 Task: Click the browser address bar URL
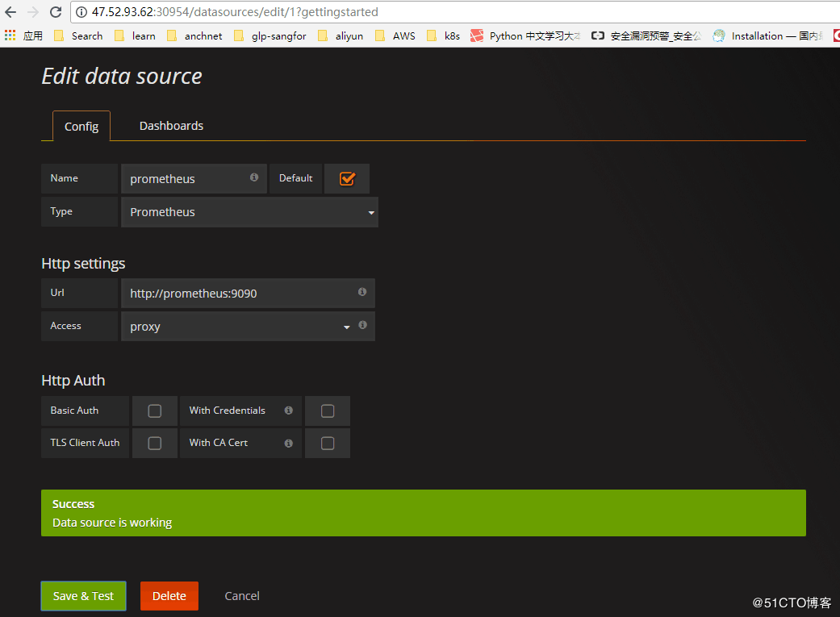(x=235, y=12)
